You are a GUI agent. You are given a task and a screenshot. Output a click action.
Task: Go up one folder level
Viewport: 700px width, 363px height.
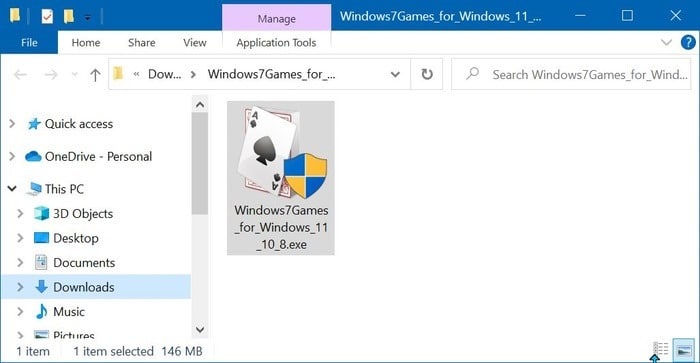point(95,75)
